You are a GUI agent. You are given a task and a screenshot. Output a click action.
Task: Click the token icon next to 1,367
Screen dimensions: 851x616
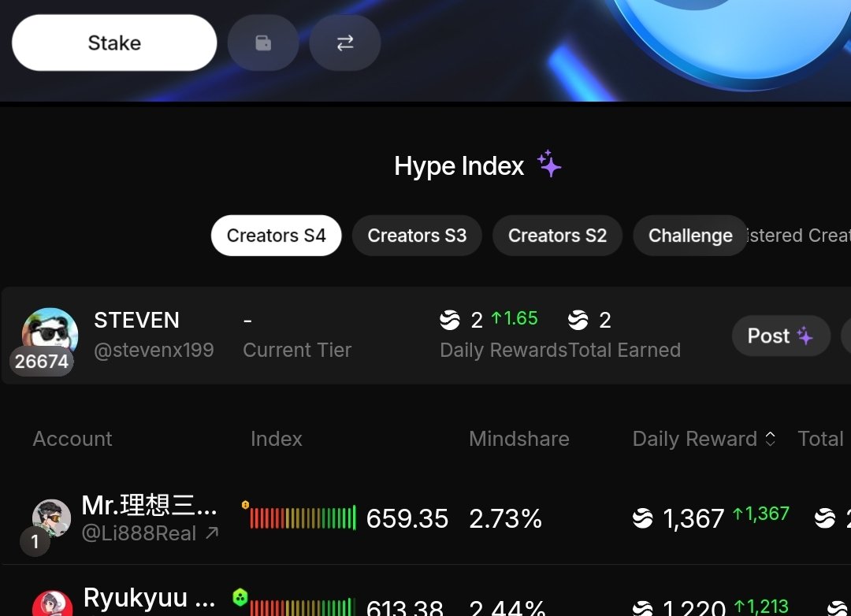tap(643, 518)
